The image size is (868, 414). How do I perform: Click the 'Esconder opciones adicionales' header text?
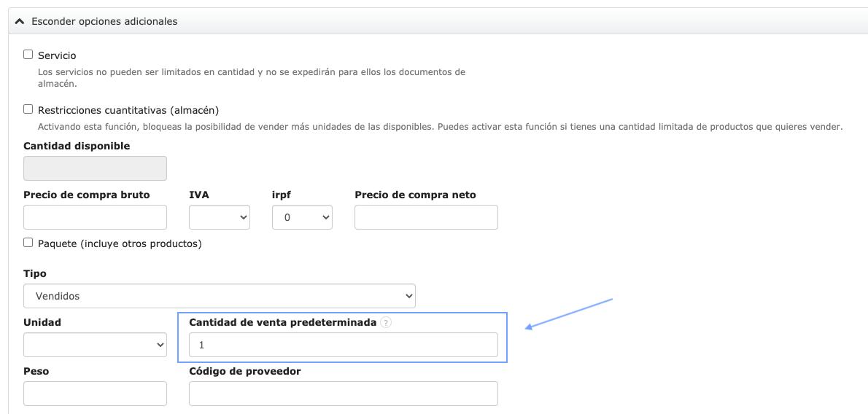click(104, 22)
